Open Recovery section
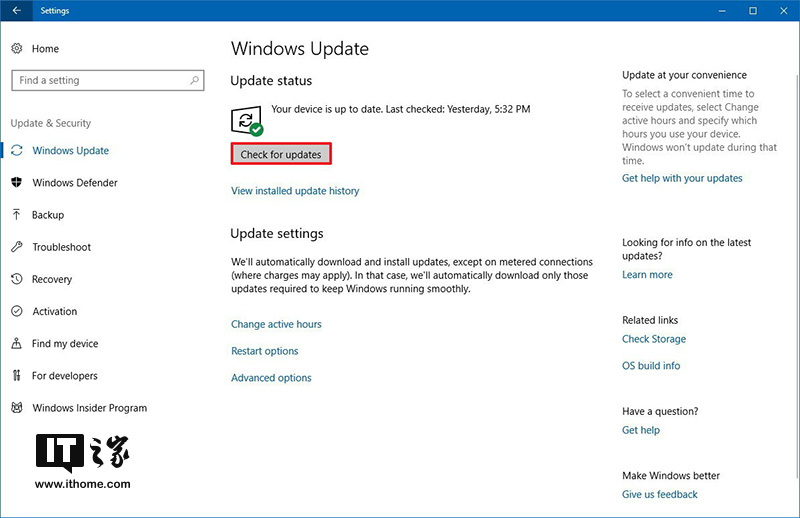800x518 pixels. tap(52, 279)
